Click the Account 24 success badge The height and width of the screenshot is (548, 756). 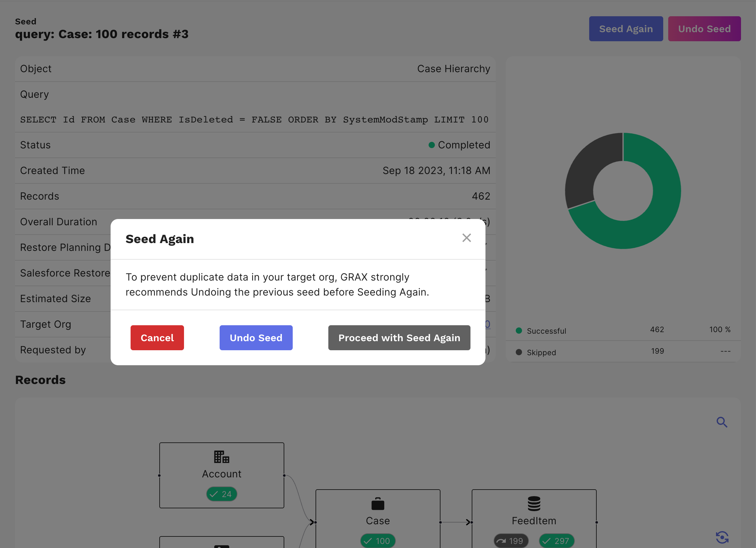(x=221, y=494)
